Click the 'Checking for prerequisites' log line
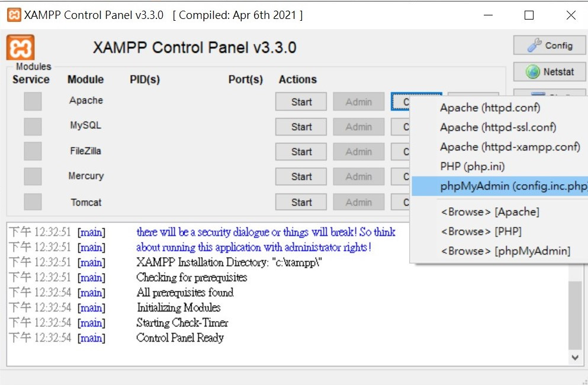The image size is (588, 385). tap(192, 277)
